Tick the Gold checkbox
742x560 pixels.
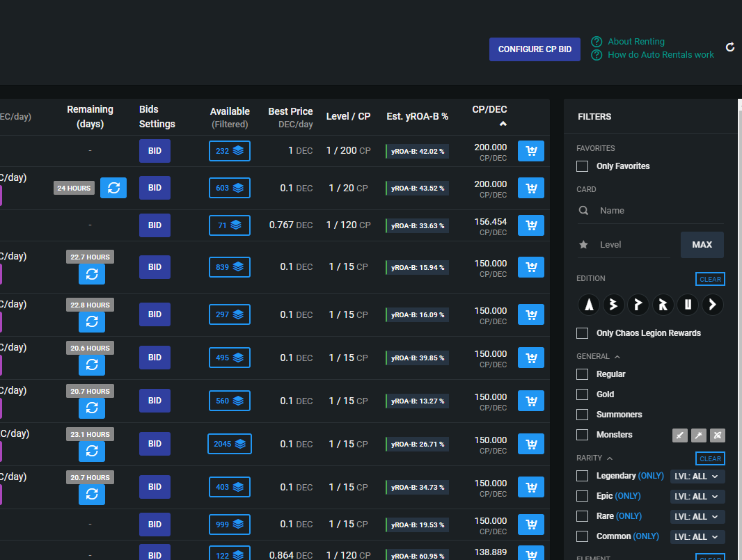583,394
